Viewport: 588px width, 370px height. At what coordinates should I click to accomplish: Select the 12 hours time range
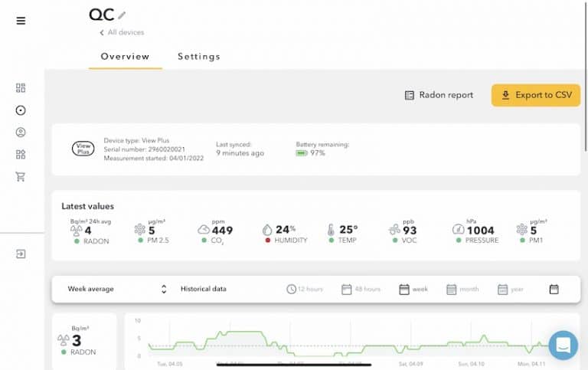(305, 289)
